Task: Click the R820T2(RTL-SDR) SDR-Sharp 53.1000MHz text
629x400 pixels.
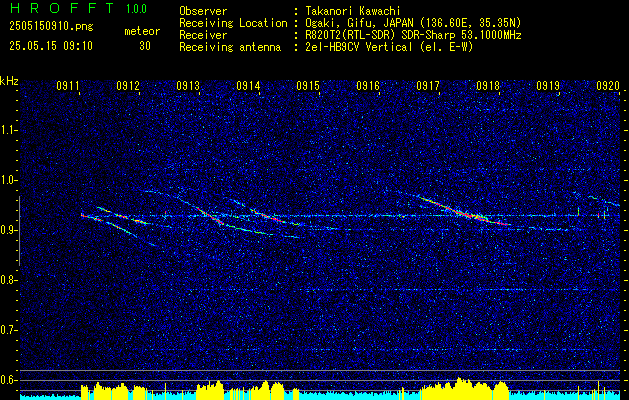Action: pyautogui.click(x=413, y=35)
